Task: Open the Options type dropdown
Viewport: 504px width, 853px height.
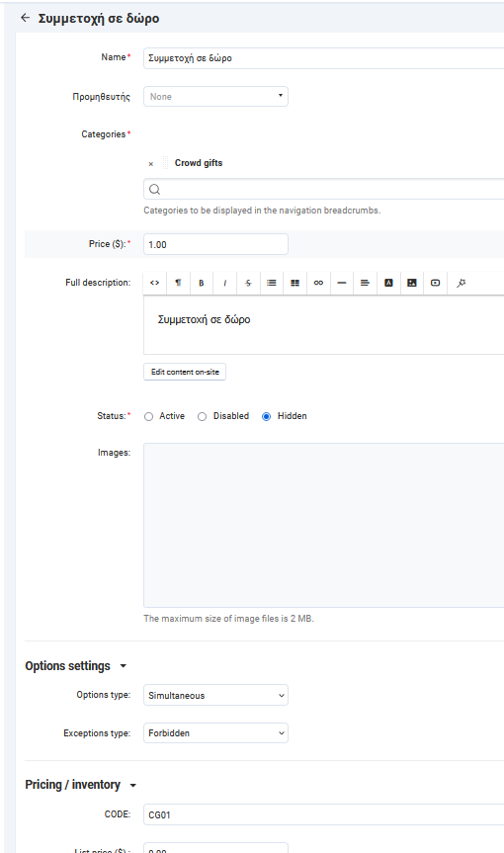Action: 215,695
